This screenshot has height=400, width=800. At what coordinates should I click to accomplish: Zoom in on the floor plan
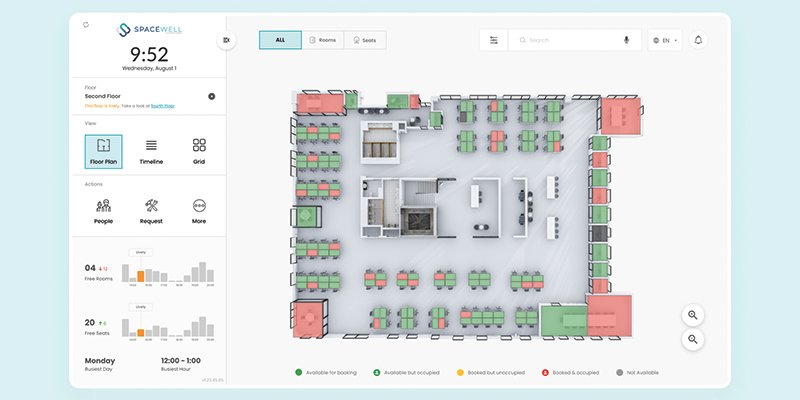(693, 315)
